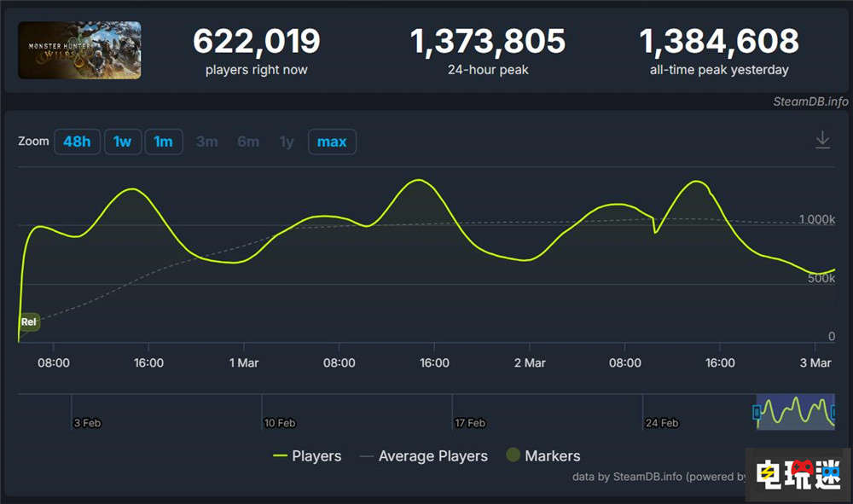
Task: Click the Rel release marker on the chart
Action: 28,322
